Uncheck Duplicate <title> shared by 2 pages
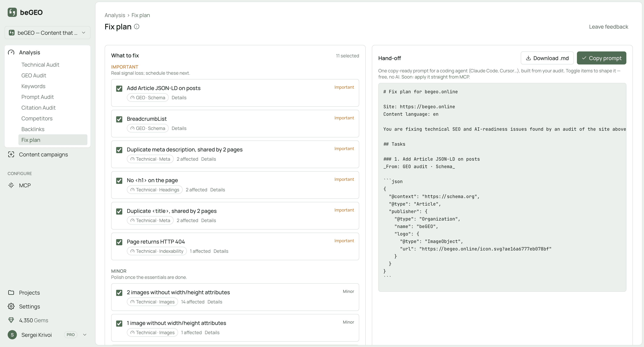 pos(119,211)
